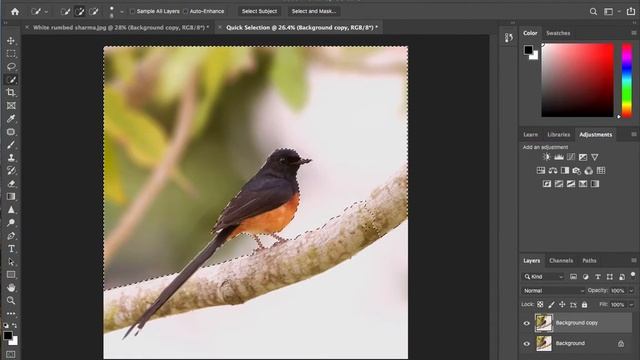Select the Path Selection tool
This screenshot has height=360, width=640.
(x=11, y=262)
